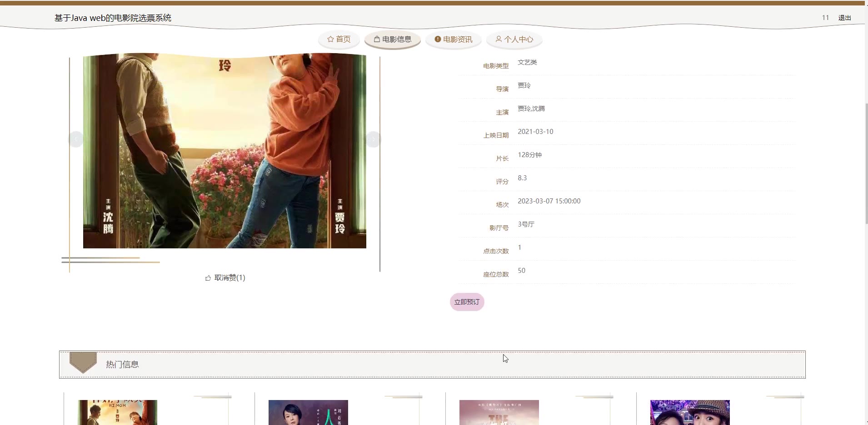Open the Hi Mom hot movie thumbnail
Screen dimensions: 868x425
(x=118, y=412)
